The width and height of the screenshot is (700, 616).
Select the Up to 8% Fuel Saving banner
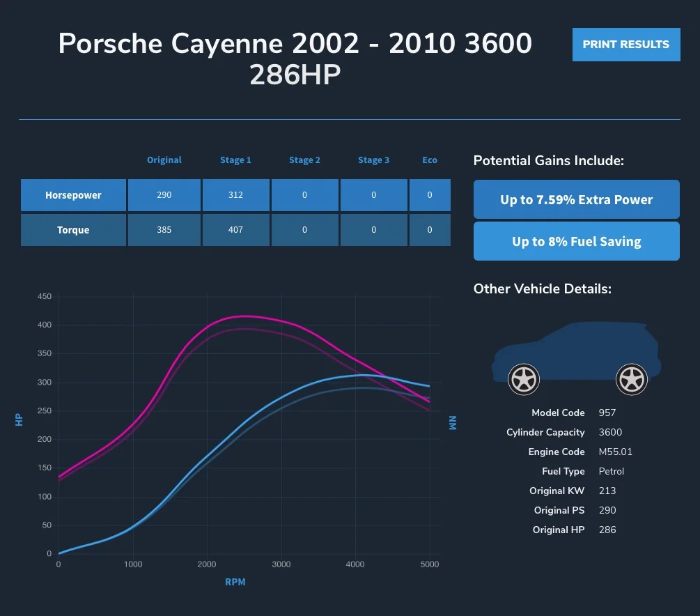[576, 241]
